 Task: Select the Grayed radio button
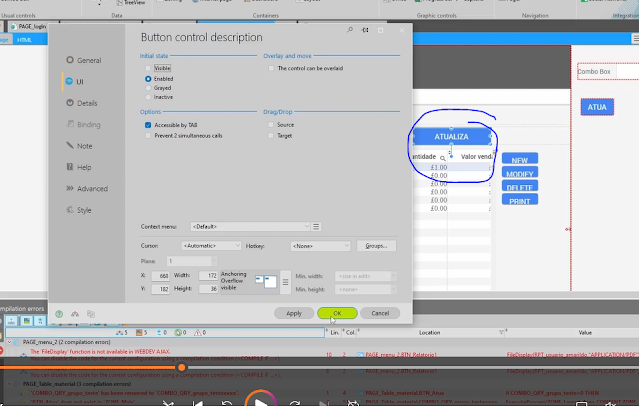(x=148, y=88)
